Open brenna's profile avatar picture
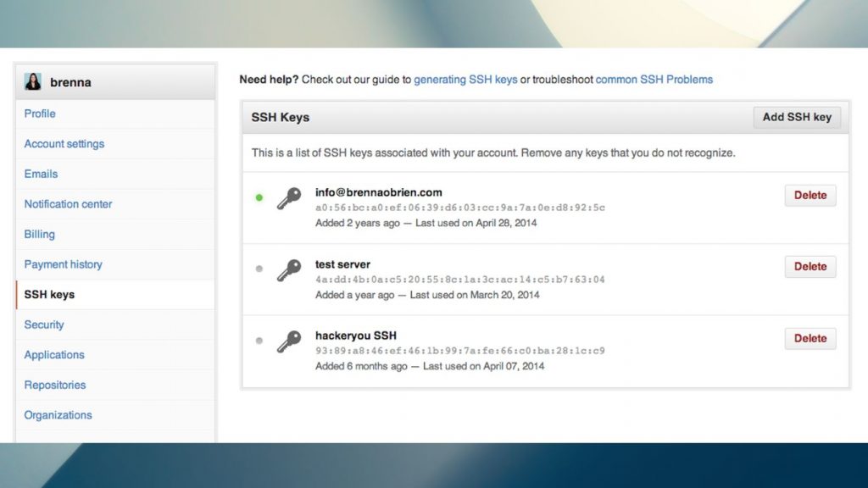The width and height of the screenshot is (868, 488). 31,81
